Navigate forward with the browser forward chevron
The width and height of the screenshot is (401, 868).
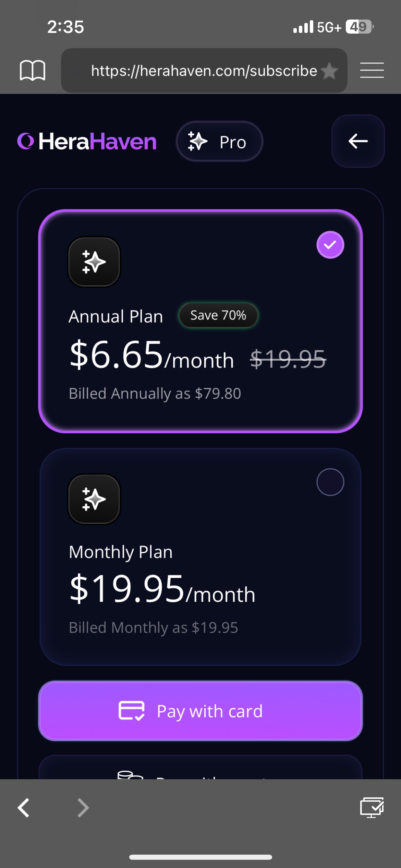[83, 808]
